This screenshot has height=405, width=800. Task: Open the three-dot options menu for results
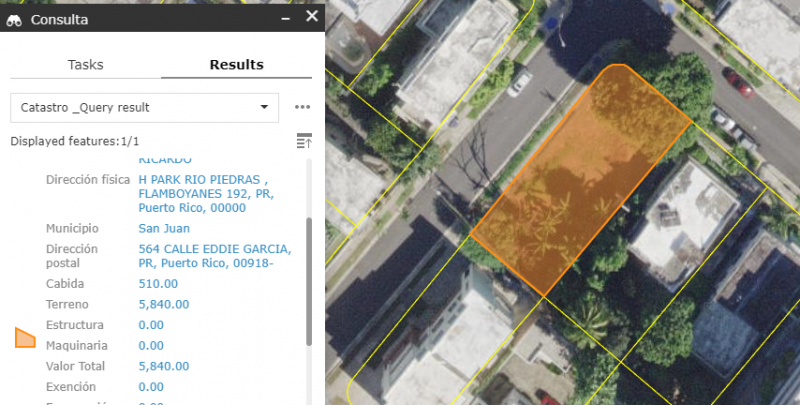click(x=302, y=107)
